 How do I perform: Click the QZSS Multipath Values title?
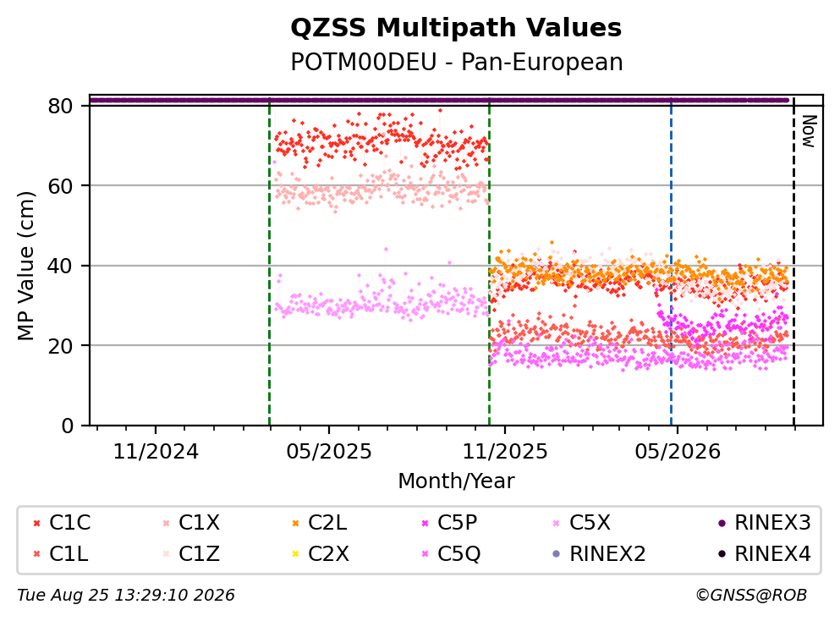[x=456, y=28]
